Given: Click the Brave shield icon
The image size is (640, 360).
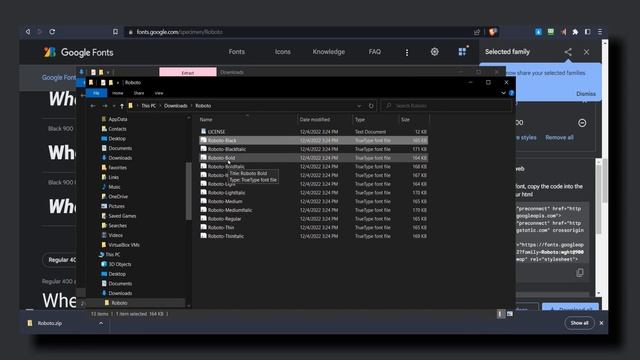Looking at the screenshot, I should [493, 31].
